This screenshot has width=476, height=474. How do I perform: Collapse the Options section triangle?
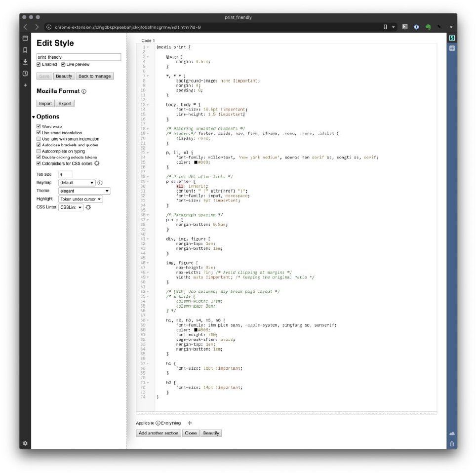(34, 117)
